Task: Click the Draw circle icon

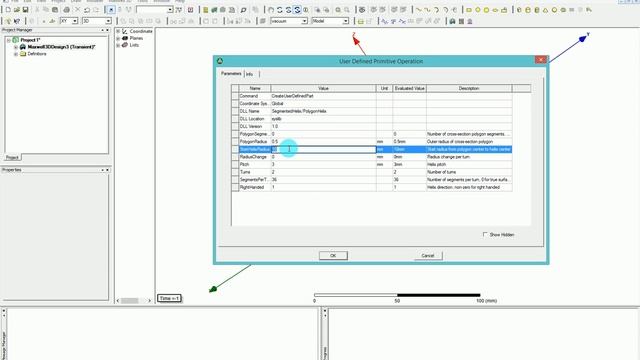Action: click(478, 9)
